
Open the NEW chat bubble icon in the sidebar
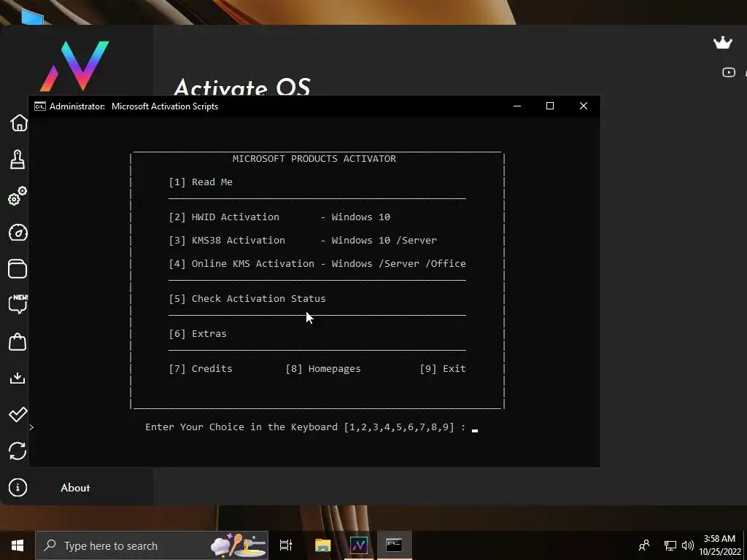click(x=18, y=304)
